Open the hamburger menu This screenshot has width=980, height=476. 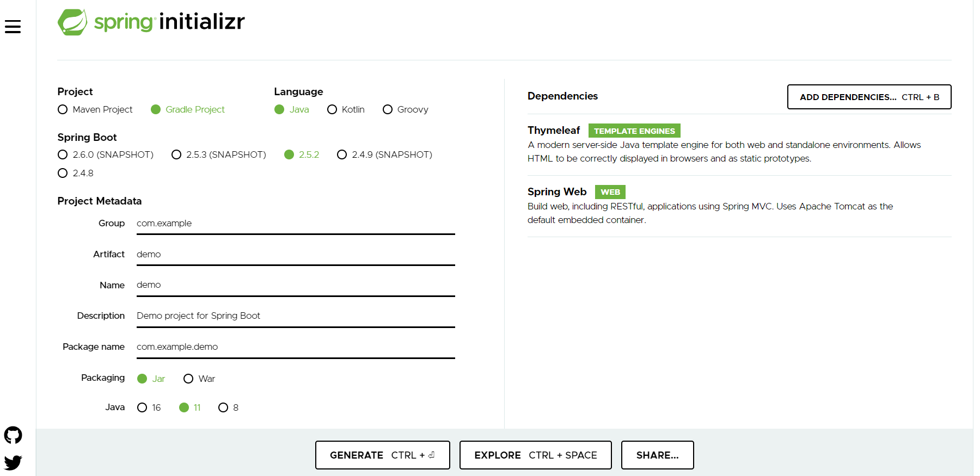click(x=13, y=27)
